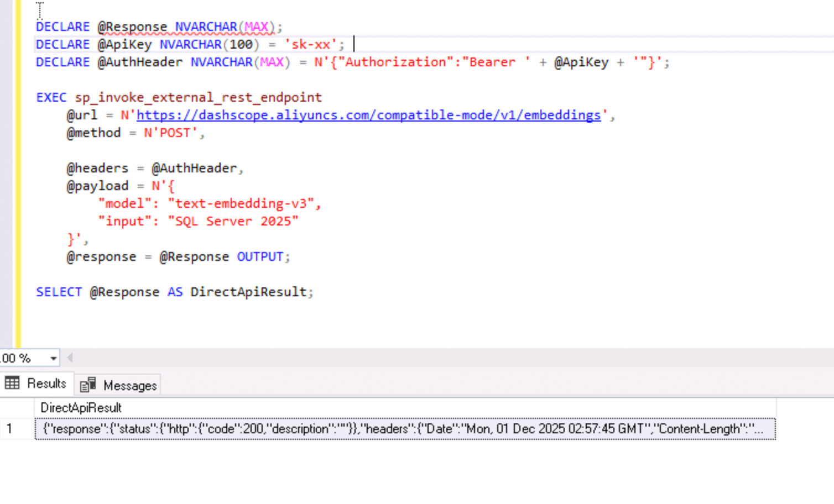834x504 pixels.
Task: Click the grid's top-left select-all corner
Action: 17,408
